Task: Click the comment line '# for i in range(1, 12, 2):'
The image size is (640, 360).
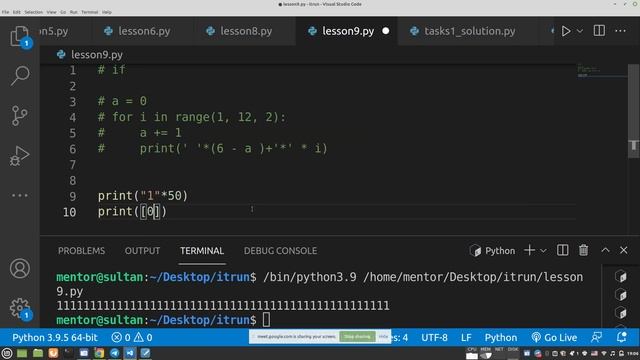Action: point(192,118)
